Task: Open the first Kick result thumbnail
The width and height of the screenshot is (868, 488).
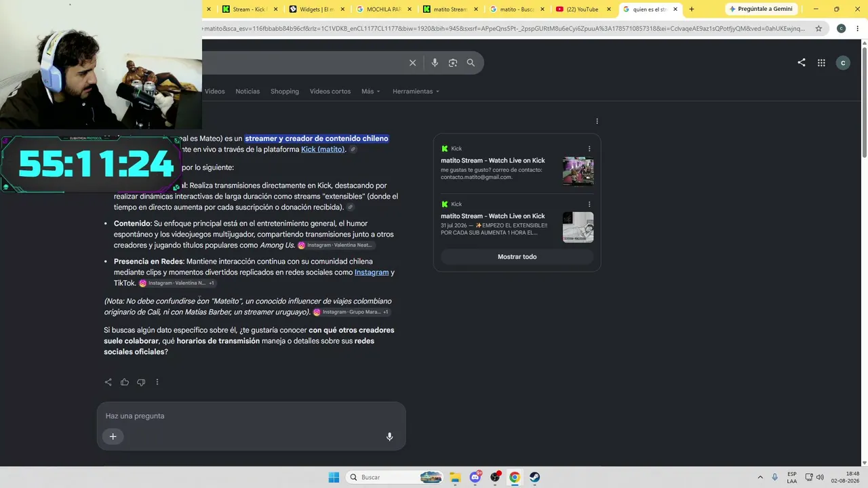Action: pos(578,171)
